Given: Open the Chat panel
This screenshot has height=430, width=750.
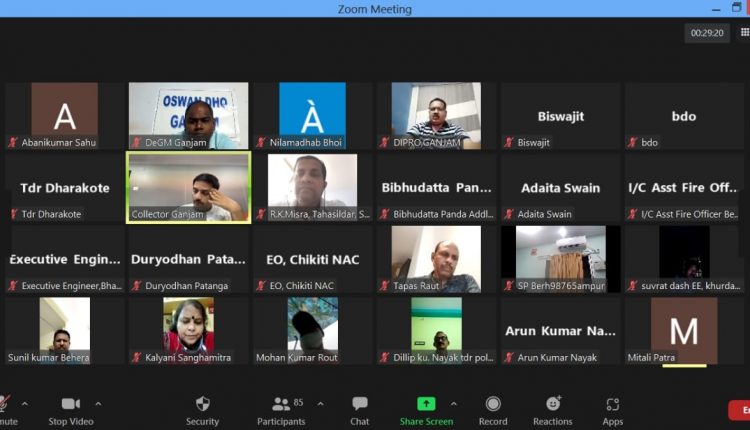Looking at the screenshot, I should tap(359, 409).
